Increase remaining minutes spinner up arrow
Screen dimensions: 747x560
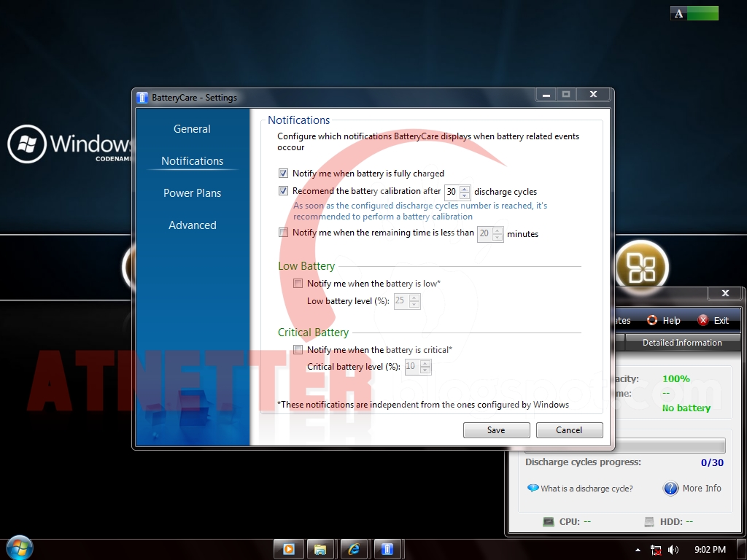pos(498,230)
